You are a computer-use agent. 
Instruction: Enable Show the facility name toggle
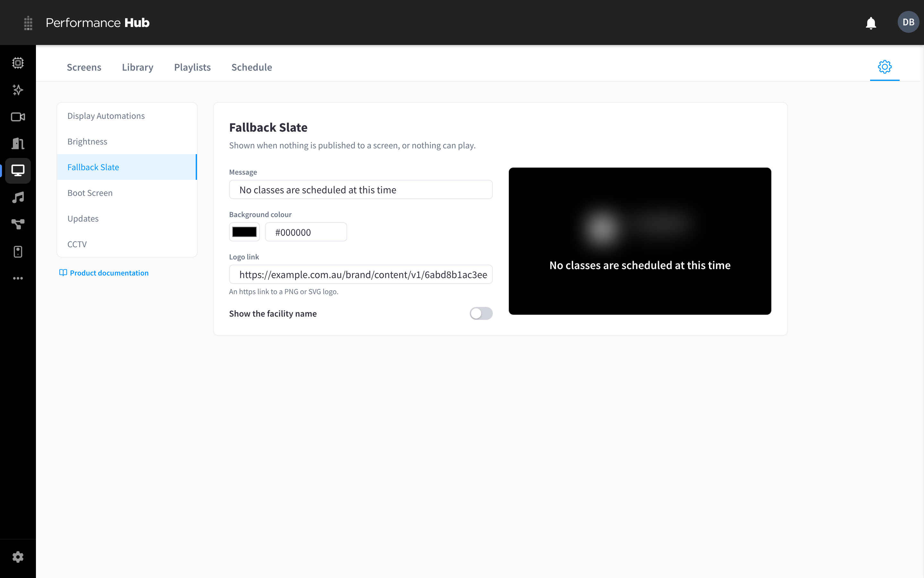(x=481, y=313)
